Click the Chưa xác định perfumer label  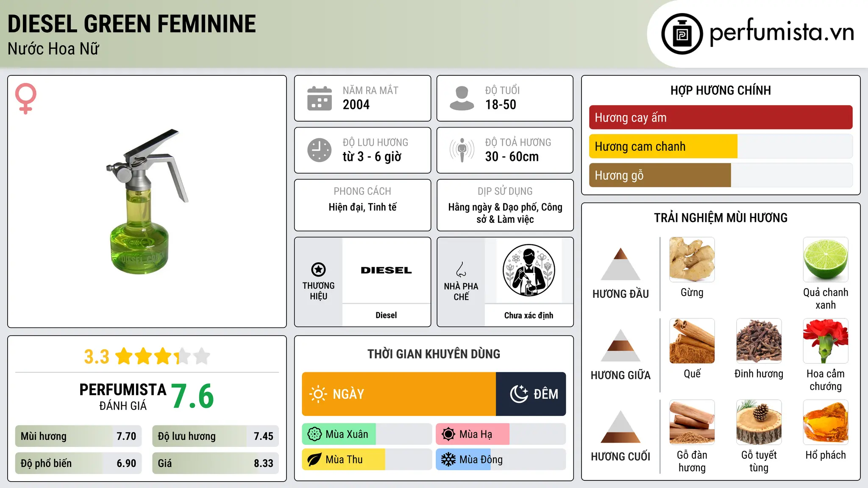pyautogui.click(x=529, y=316)
